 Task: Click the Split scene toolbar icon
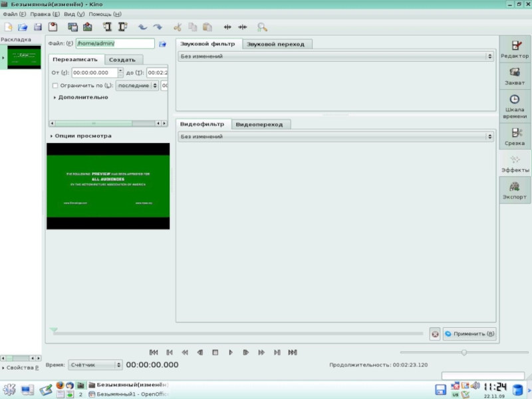227,27
